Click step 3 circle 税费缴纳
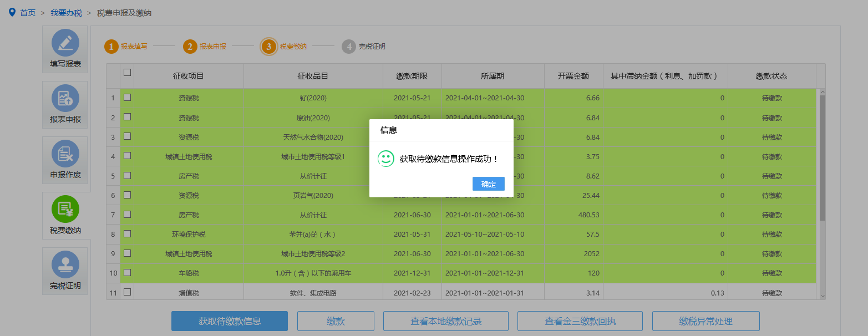This screenshot has height=336, width=868. (269, 47)
